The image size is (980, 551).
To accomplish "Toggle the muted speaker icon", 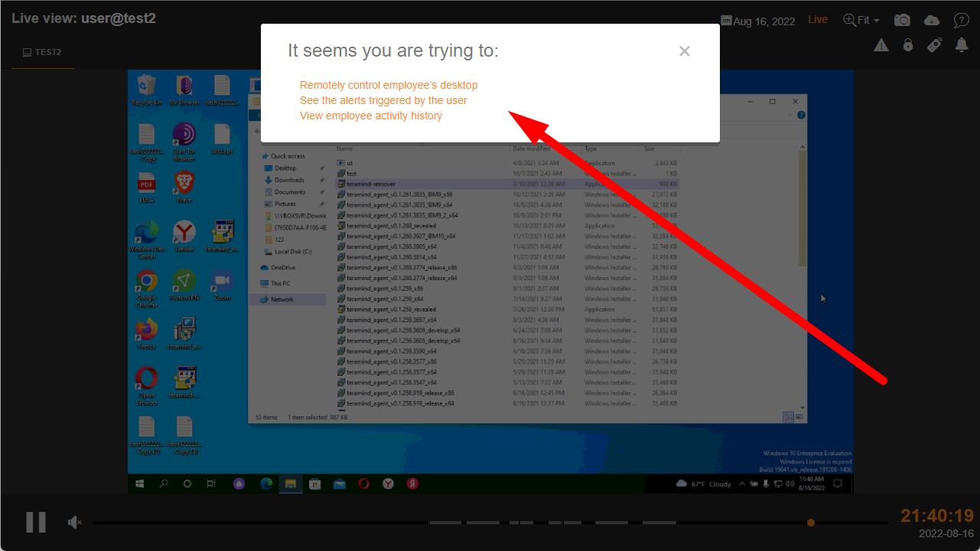I will click(74, 522).
